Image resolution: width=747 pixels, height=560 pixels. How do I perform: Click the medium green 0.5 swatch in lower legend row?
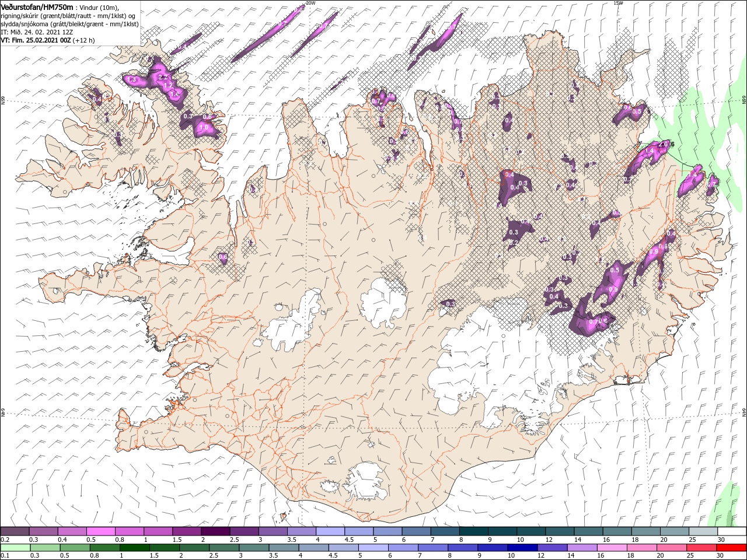click(x=75, y=548)
